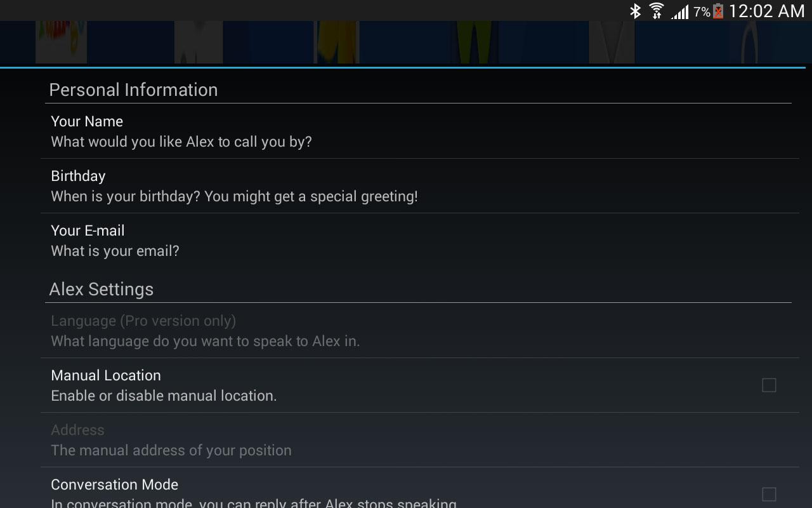This screenshot has width=812, height=508.
Task: Tap the Conversation Mode row label
Action: tap(114, 485)
